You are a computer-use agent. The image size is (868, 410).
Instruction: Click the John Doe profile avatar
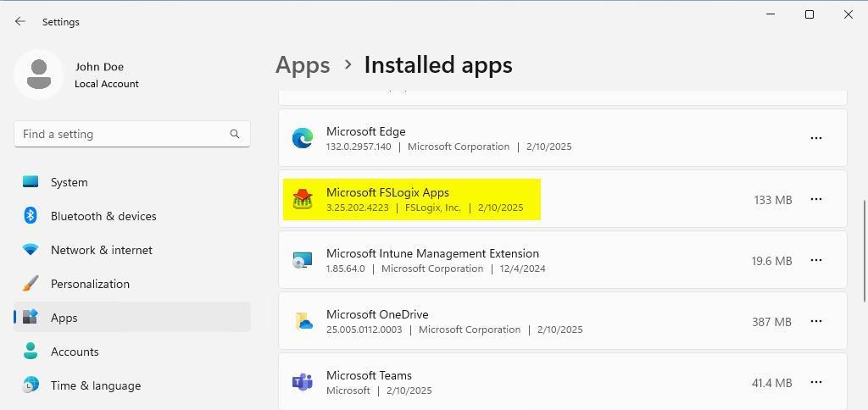tap(38, 75)
